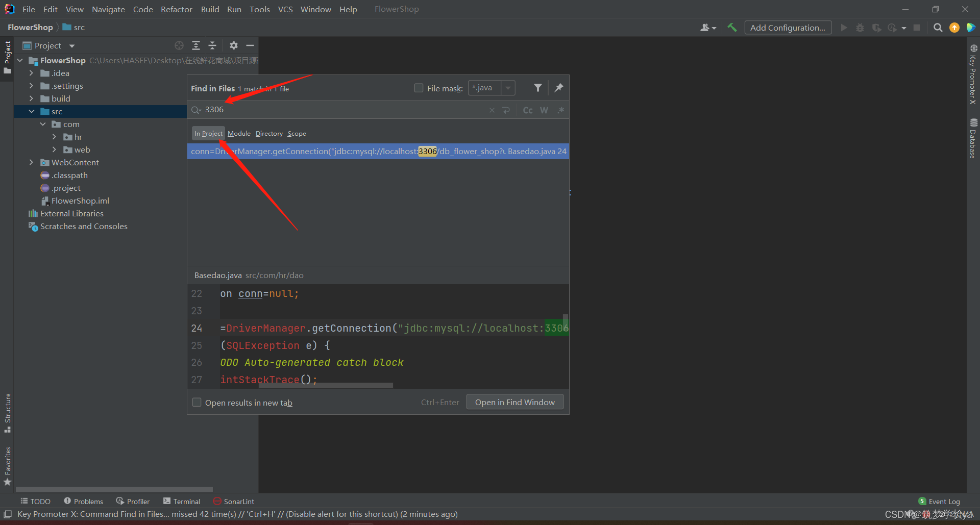Select the Directory scope tab
Viewport: 980px width, 525px height.
269,133
